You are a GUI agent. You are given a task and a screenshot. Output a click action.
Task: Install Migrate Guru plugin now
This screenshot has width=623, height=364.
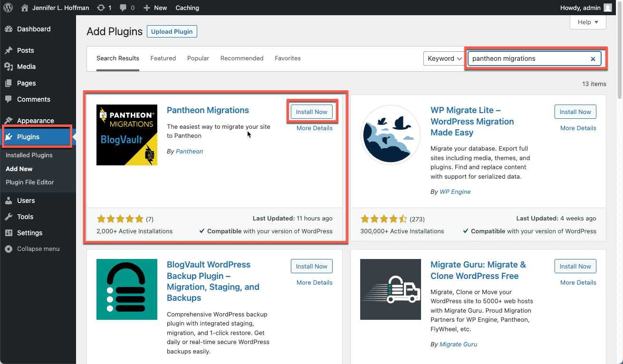tap(575, 266)
